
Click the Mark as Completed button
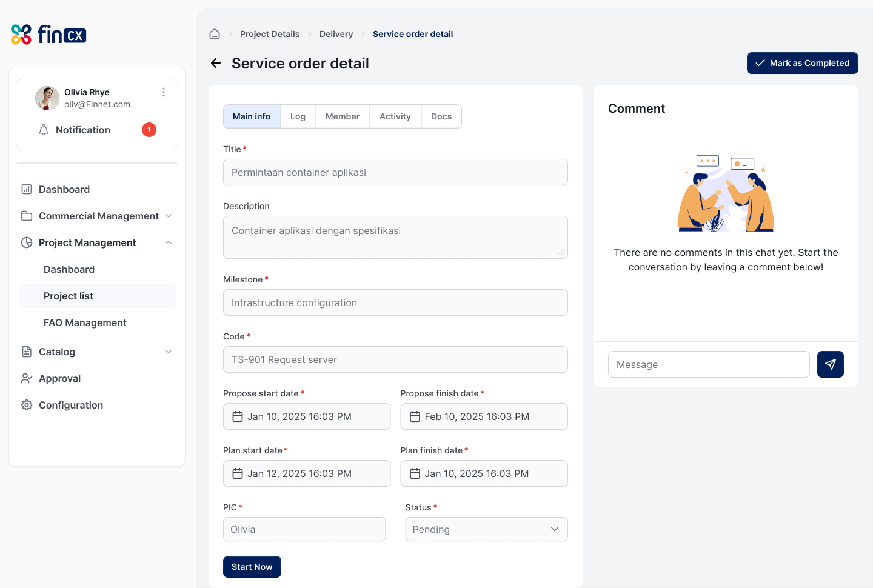[802, 63]
